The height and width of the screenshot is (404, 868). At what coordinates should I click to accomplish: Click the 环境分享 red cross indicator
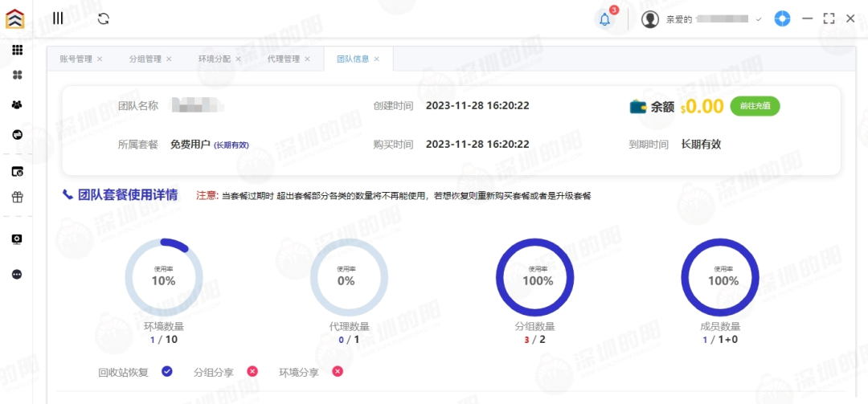click(x=338, y=371)
